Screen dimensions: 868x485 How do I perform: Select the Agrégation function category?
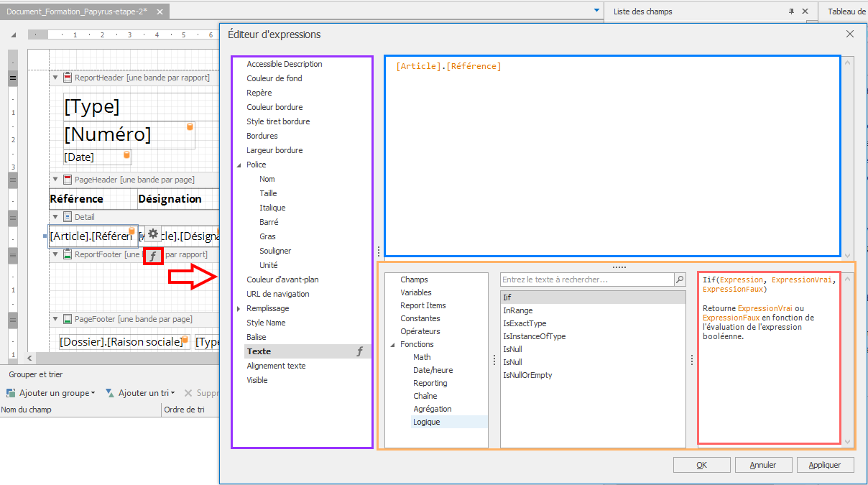(432, 409)
